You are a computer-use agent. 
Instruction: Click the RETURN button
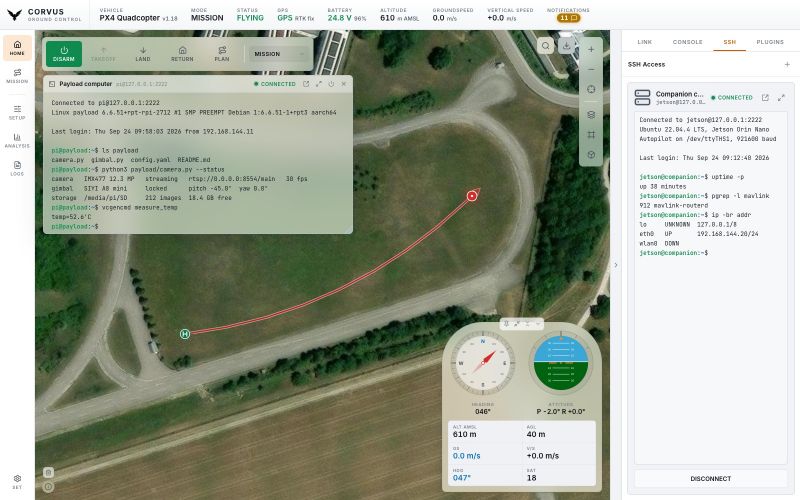pos(182,54)
